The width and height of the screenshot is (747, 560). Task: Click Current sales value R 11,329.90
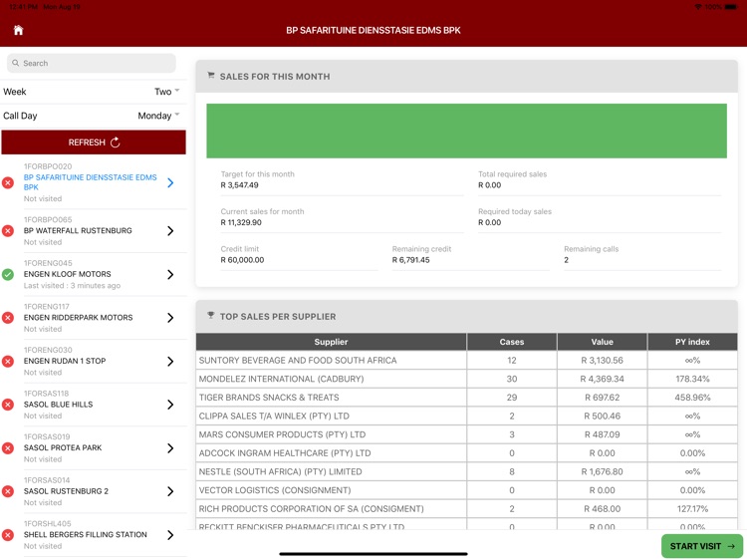pyautogui.click(x=241, y=222)
